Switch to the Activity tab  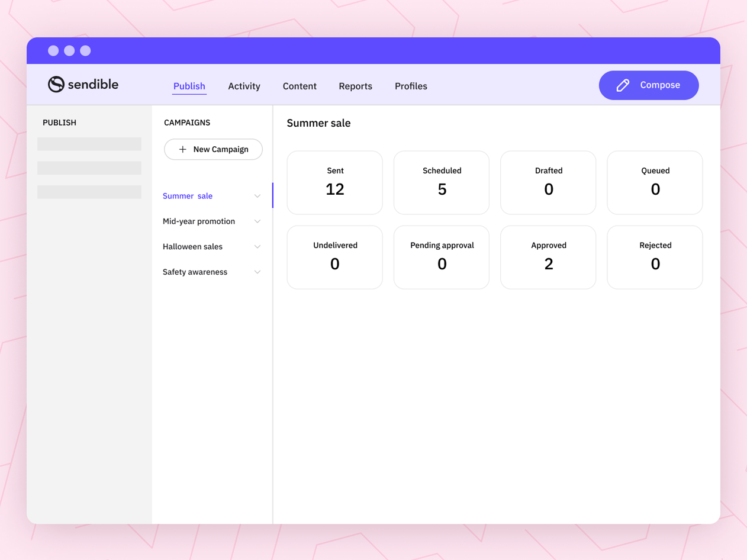tap(244, 86)
